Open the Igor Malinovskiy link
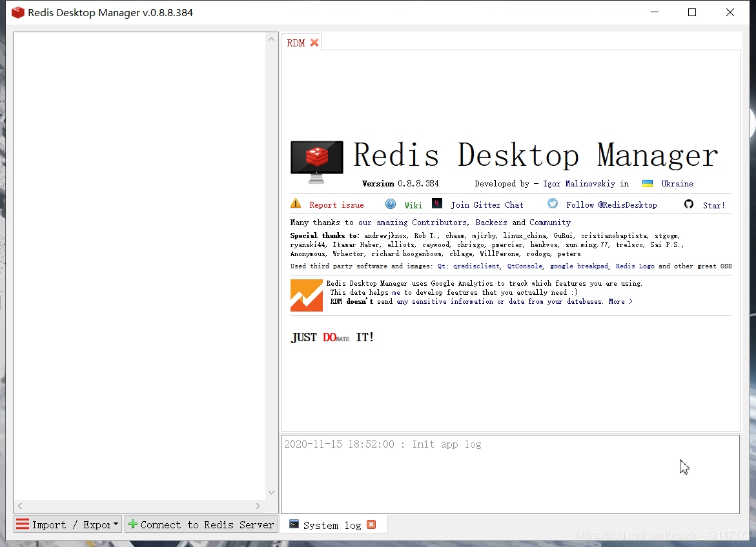 579,184
